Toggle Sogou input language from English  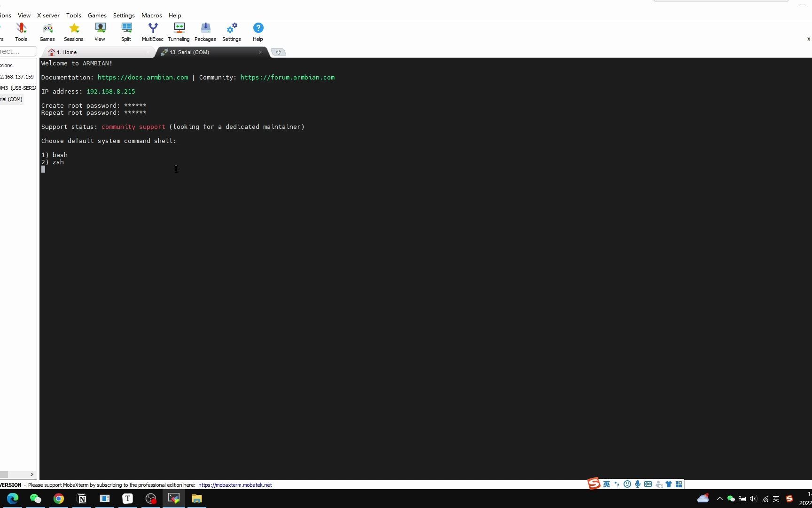click(x=607, y=484)
